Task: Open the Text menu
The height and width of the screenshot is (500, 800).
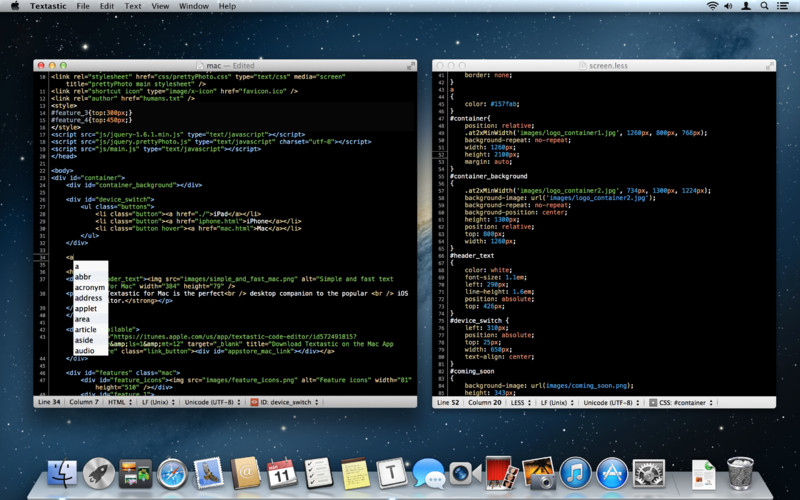Action: pyautogui.click(x=133, y=6)
